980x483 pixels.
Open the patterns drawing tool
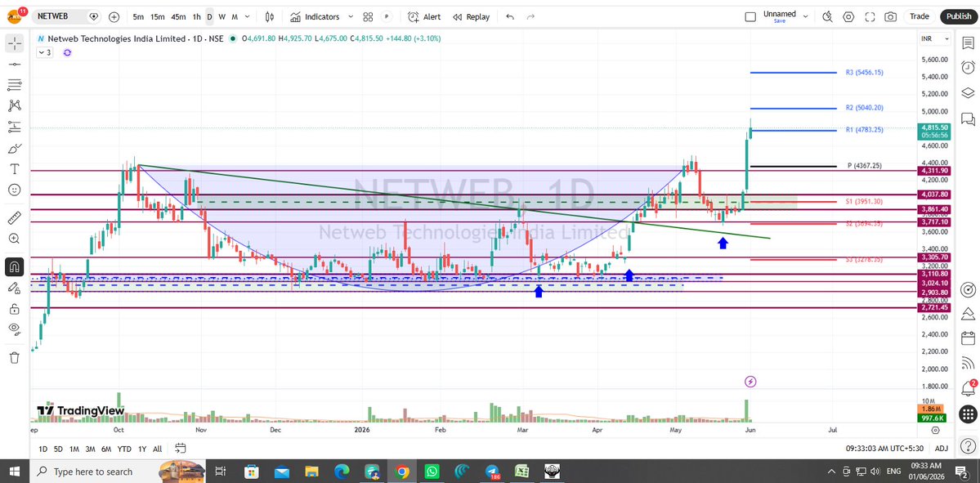tap(15, 105)
